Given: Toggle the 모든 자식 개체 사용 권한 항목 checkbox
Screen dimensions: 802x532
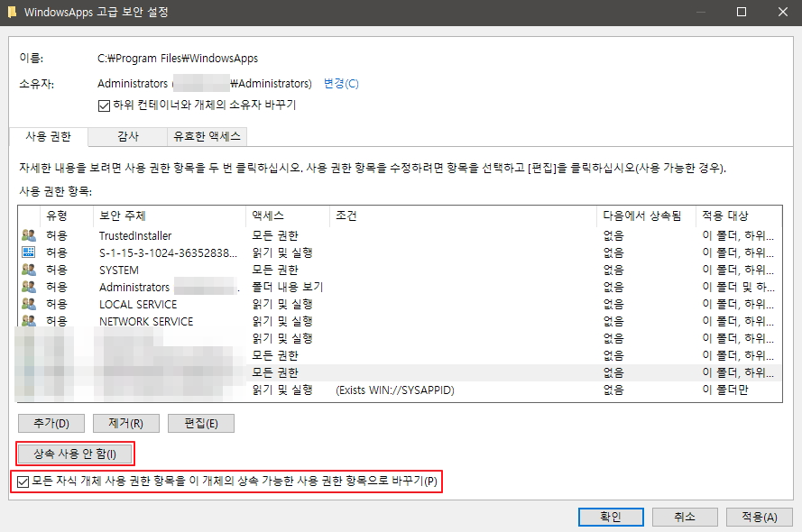Looking at the screenshot, I should pos(23,482).
